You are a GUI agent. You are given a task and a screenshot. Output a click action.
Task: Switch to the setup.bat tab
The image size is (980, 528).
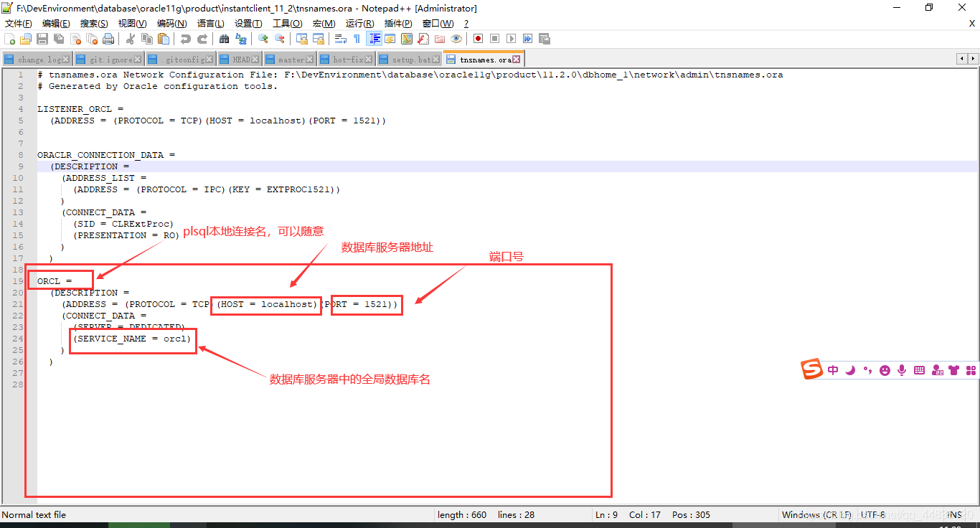click(x=409, y=60)
